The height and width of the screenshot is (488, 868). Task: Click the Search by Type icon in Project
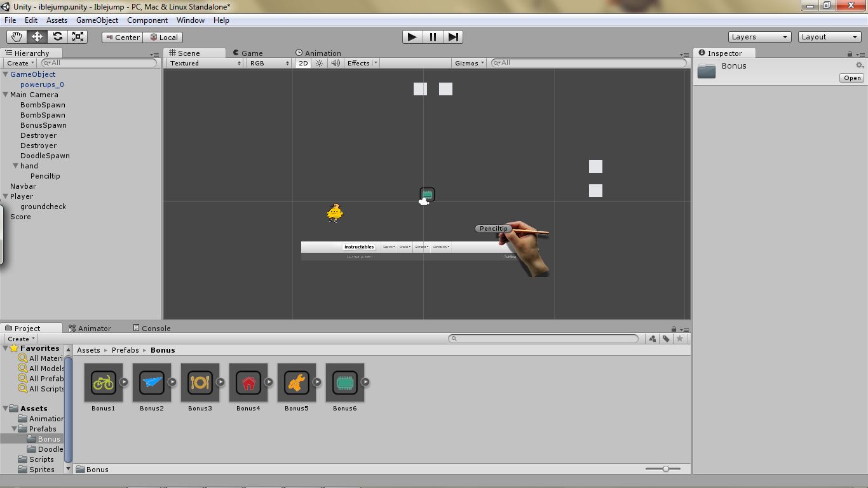(653, 339)
